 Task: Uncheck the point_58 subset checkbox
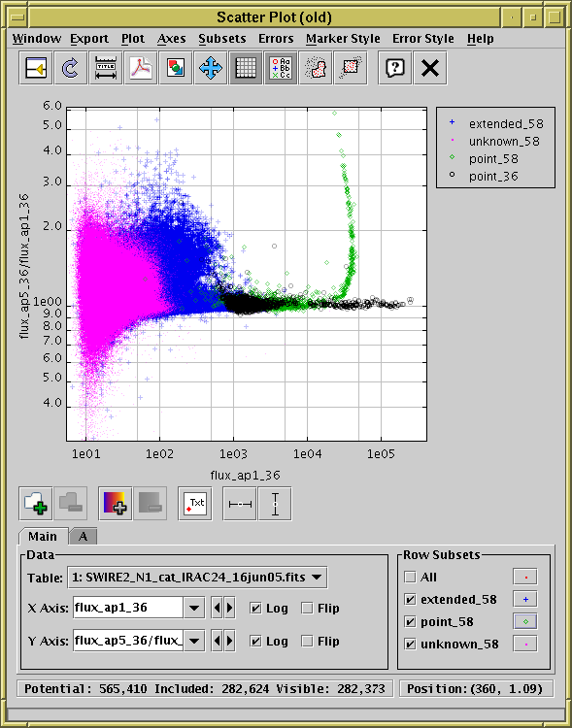tap(410, 621)
